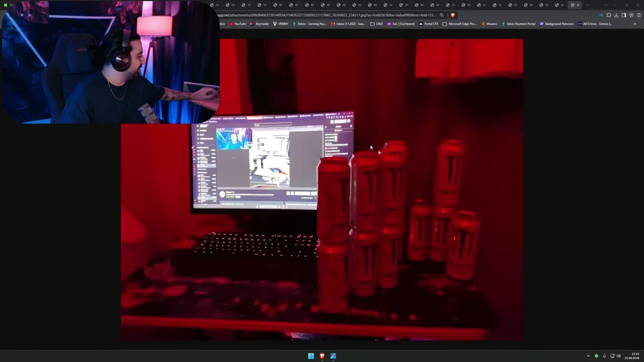Screen dimensions: 644x362
Task: Open the Brave Shields lion icon
Action: 453,15
